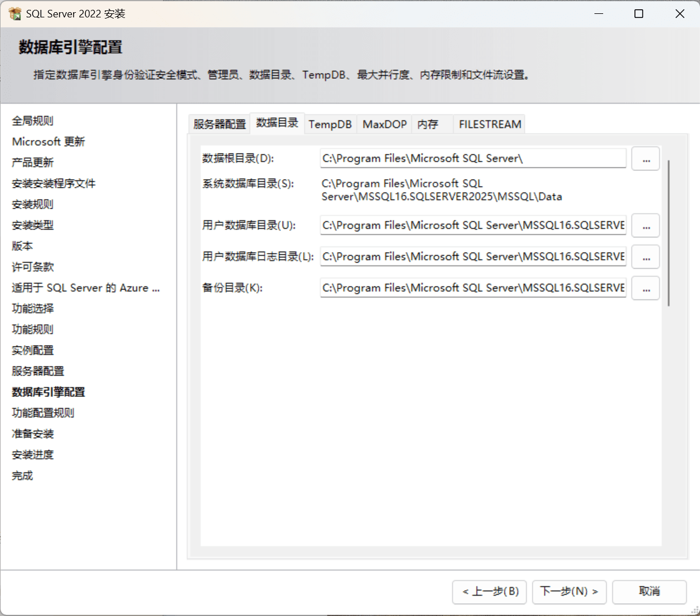This screenshot has width=700, height=616.
Task: Select 全局规则 step in sidebar
Action: 32,121
